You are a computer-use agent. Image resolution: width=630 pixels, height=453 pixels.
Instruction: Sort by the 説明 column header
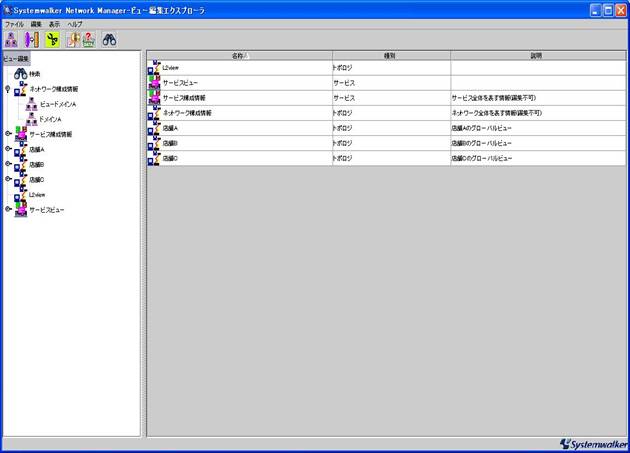[538, 56]
